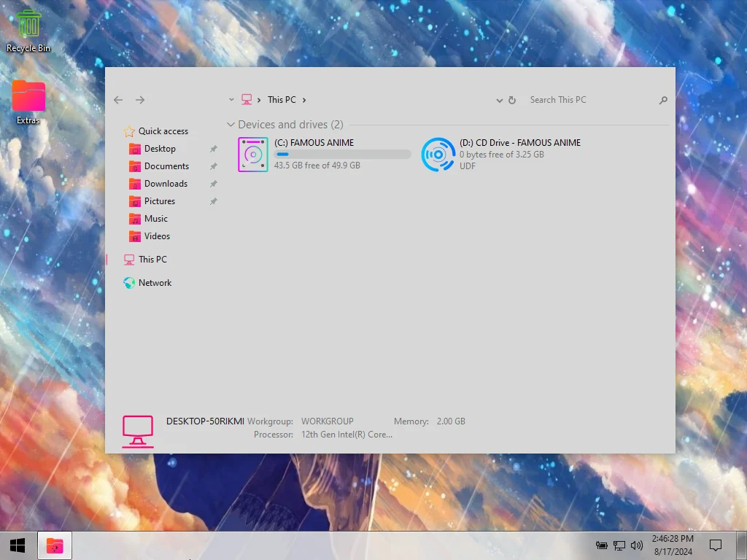The image size is (747, 560).
Task: Open Documents under Quick access
Action: 167,166
